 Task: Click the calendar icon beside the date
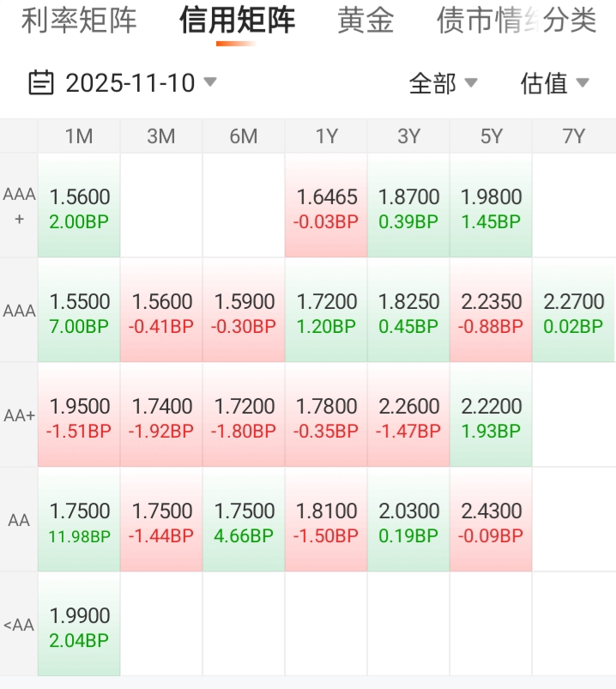[x=41, y=82]
